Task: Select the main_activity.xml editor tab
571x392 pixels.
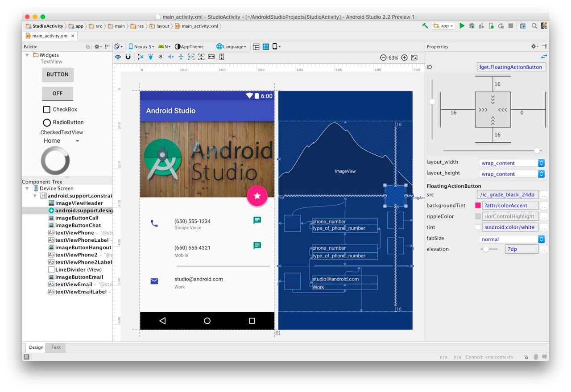Action: click(x=50, y=36)
